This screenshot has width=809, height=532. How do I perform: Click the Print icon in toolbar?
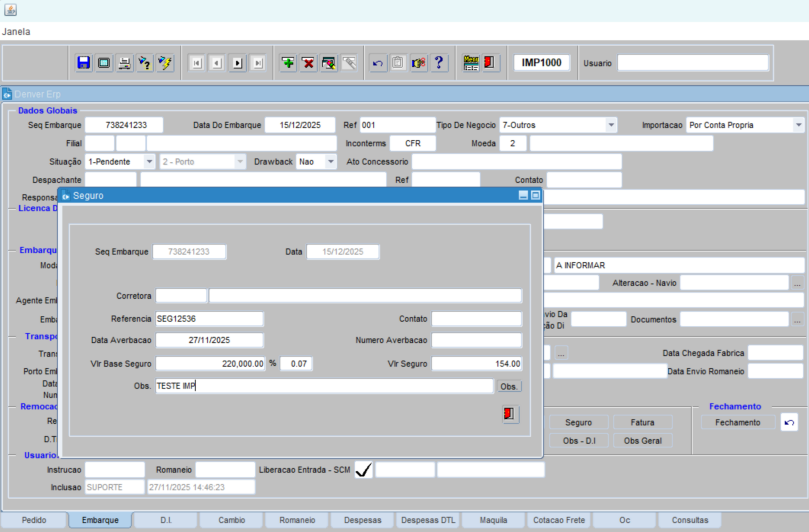(124, 63)
